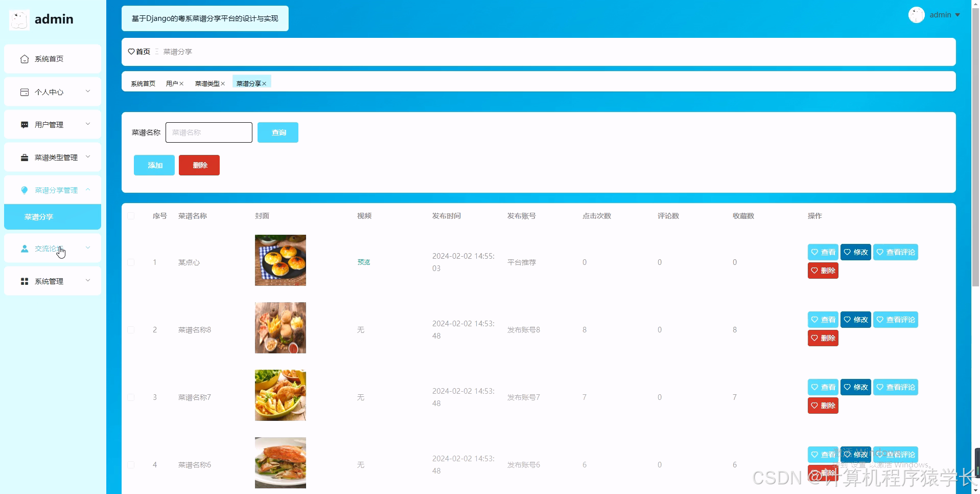This screenshot has height=494, width=980.
Task: Click 查看评论 for row 菜谱名称8
Action: pyautogui.click(x=896, y=320)
